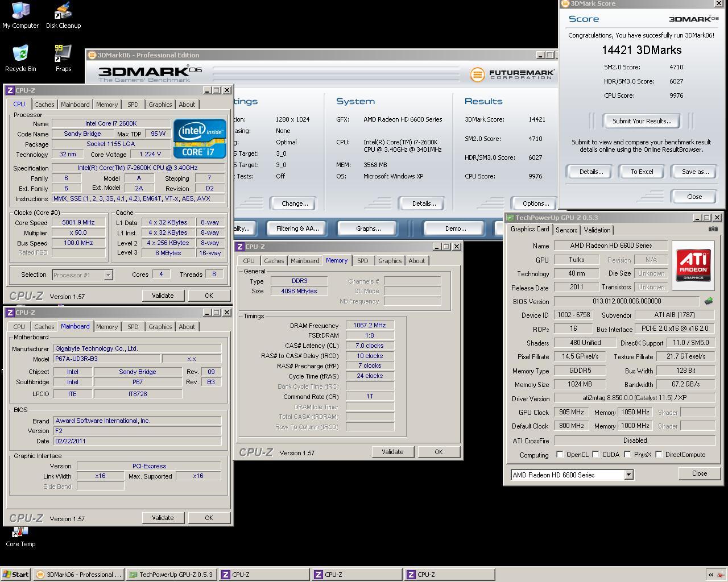Open the Processor #1 selection dropdown

click(x=108, y=275)
